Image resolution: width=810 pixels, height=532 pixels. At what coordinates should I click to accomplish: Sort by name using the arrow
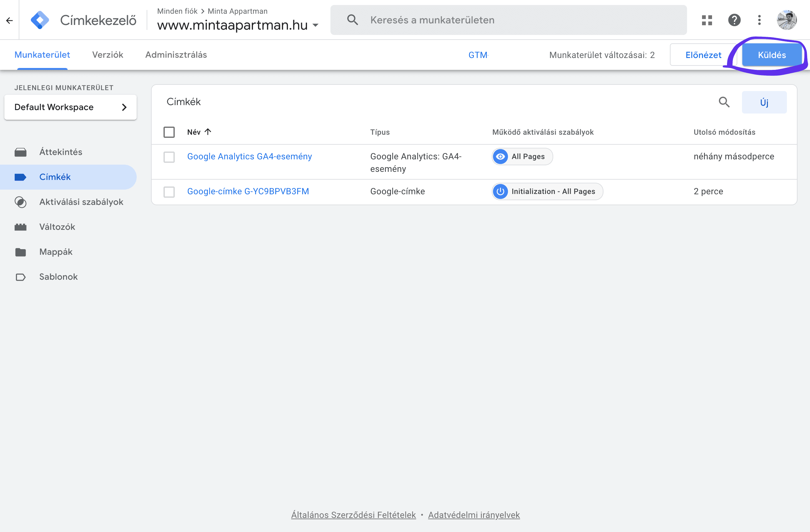point(208,132)
